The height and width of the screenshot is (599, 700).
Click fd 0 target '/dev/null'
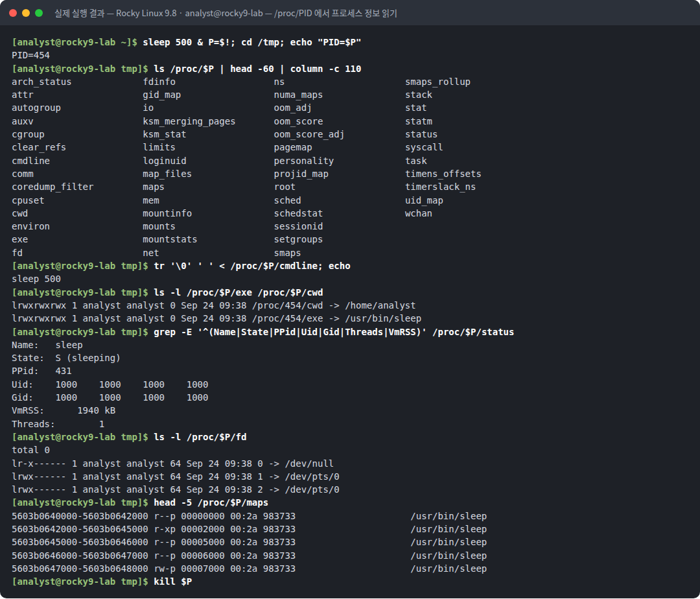click(x=309, y=464)
